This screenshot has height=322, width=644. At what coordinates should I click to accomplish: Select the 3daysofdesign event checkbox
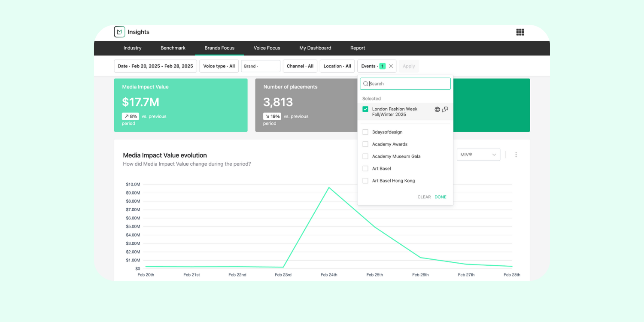pos(365,132)
